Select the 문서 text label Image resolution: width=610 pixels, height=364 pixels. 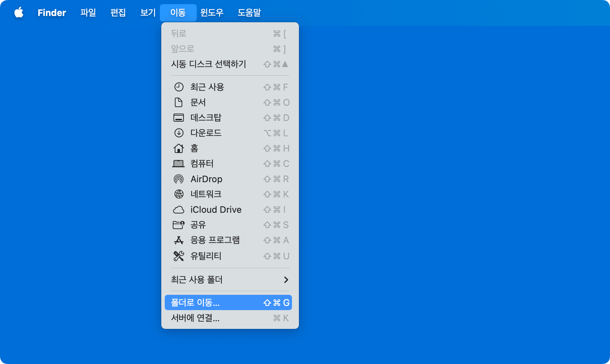point(198,102)
